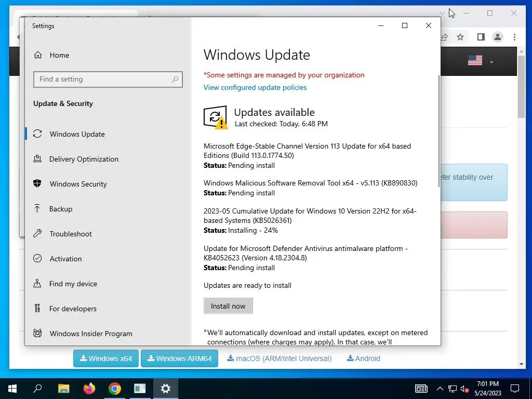Minimize the Settings window
The width and height of the screenshot is (532, 399).
[x=381, y=26]
